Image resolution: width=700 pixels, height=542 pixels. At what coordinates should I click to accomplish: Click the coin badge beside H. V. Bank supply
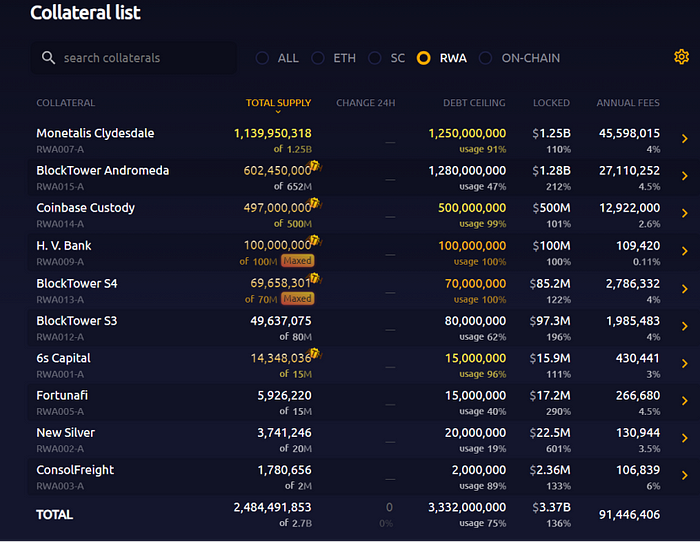(315, 242)
